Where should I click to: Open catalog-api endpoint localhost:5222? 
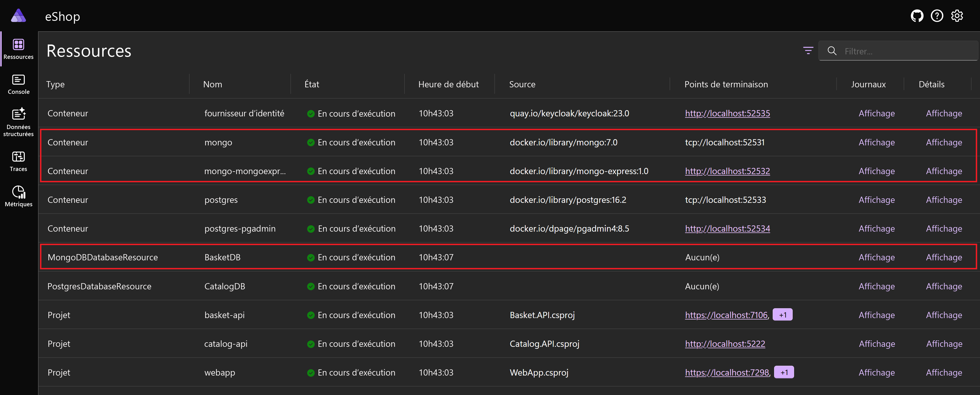pos(725,344)
